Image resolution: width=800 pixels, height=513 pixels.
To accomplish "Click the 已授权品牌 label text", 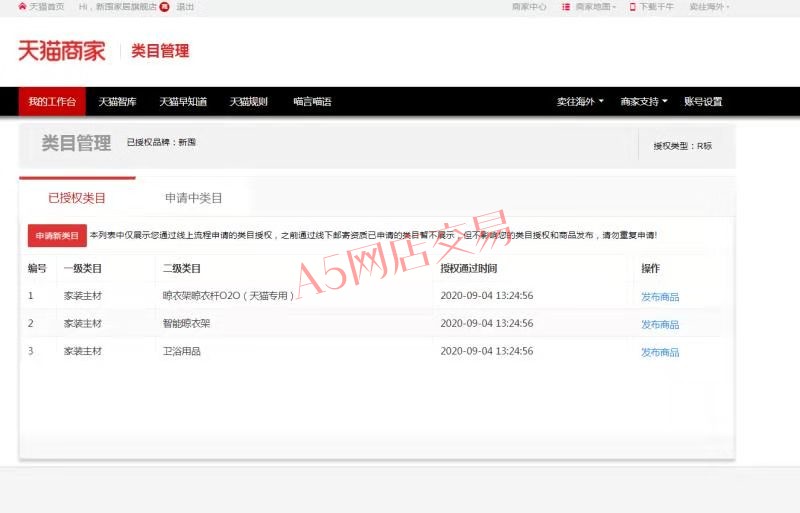I will [x=161, y=142].
